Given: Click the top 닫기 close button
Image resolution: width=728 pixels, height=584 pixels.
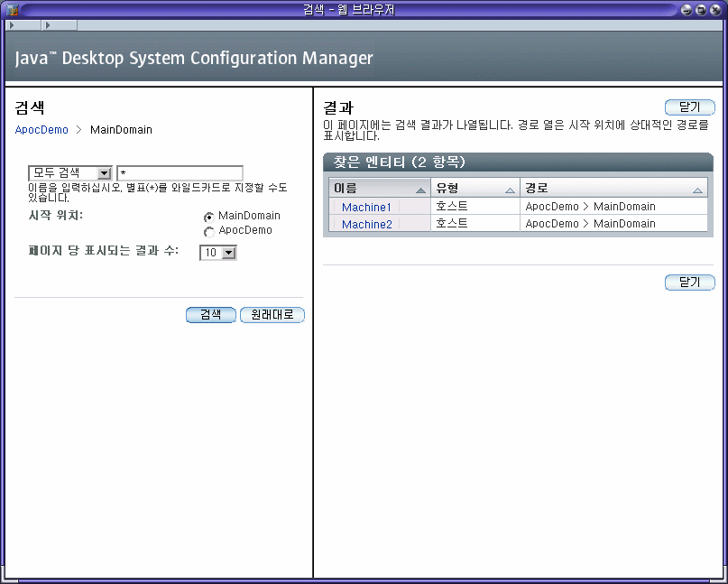Looking at the screenshot, I should [689, 107].
